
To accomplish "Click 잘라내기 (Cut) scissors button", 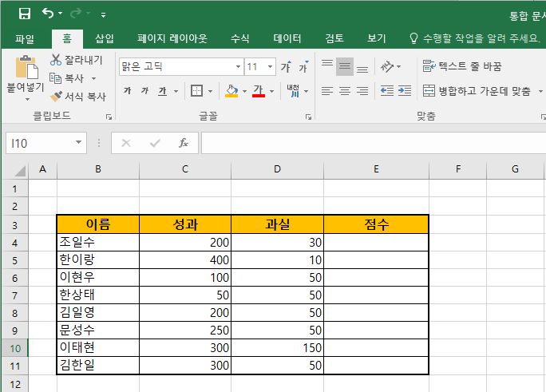I will tap(77, 60).
